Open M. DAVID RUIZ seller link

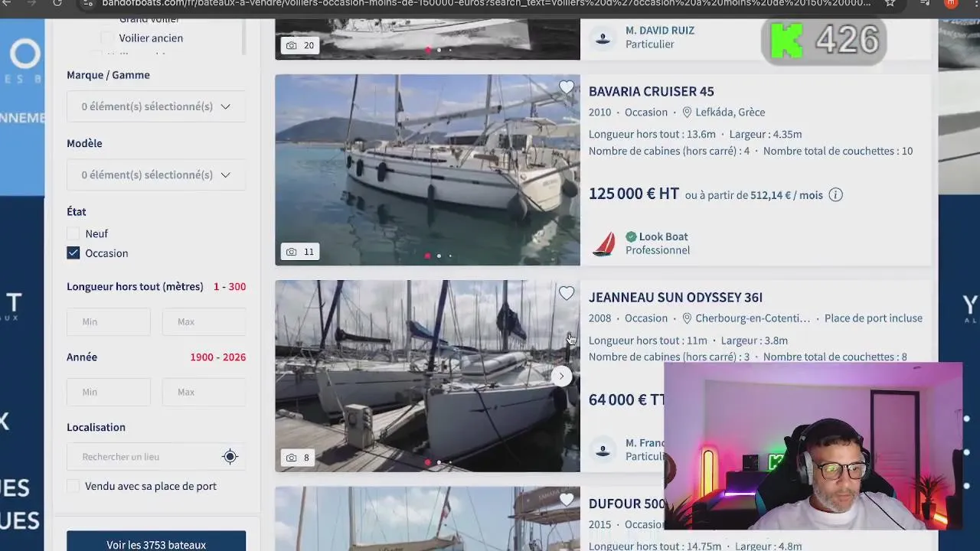click(659, 31)
